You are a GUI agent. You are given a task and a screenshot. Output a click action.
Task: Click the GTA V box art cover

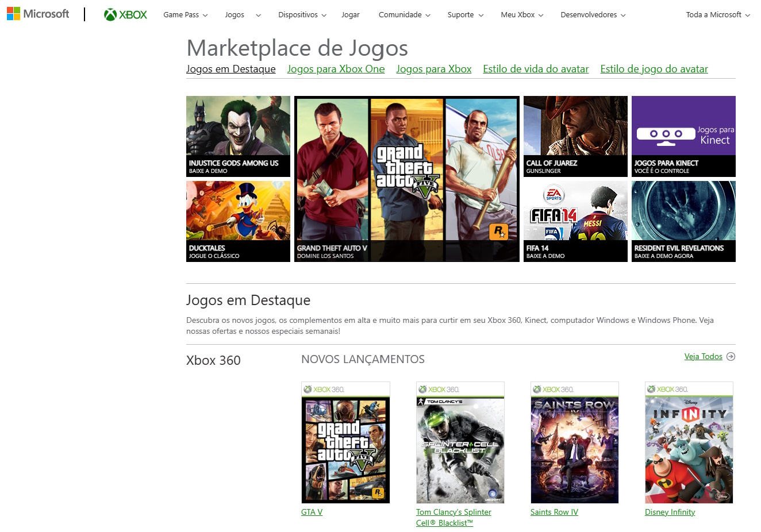345,442
